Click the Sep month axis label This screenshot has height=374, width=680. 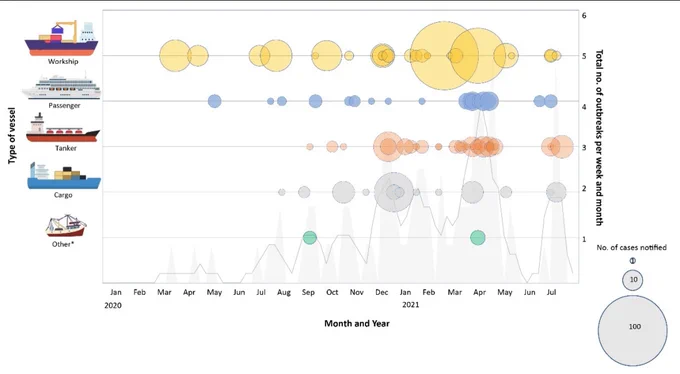308,292
